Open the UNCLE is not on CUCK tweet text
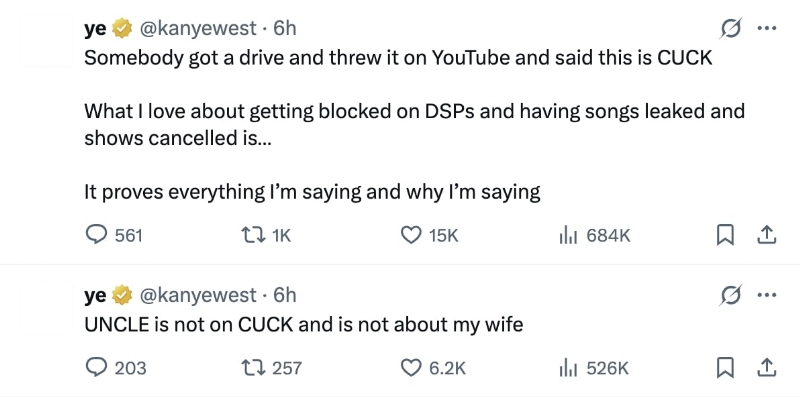 304,325
